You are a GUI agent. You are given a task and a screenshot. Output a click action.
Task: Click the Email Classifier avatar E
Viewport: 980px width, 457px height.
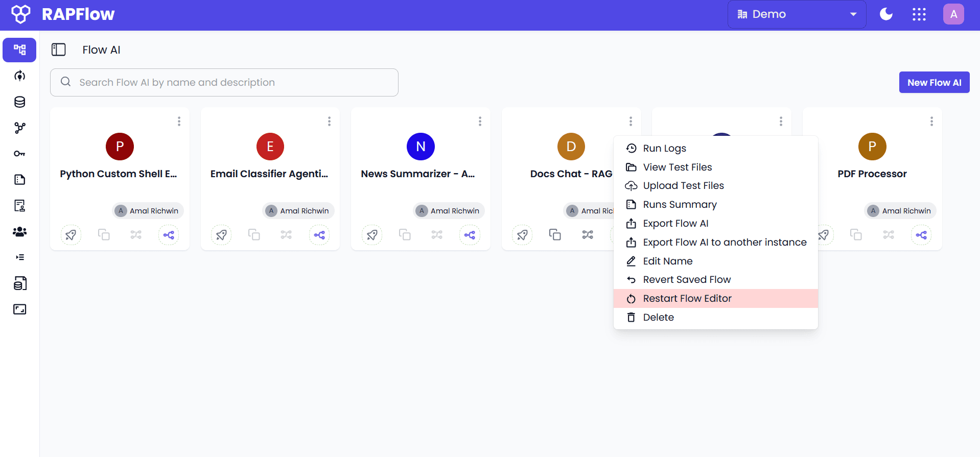tap(270, 147)
